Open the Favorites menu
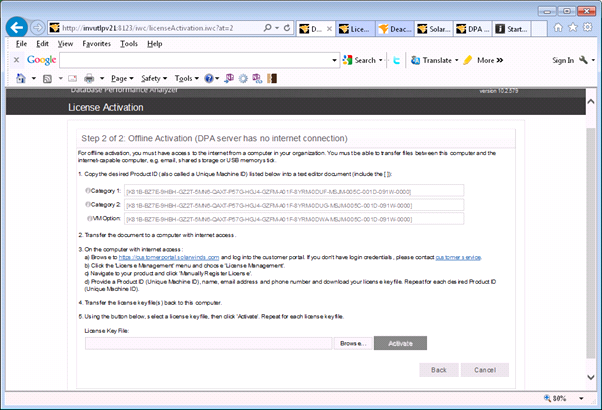The width and height of the screenshot is (602, 410). point(96,44)
